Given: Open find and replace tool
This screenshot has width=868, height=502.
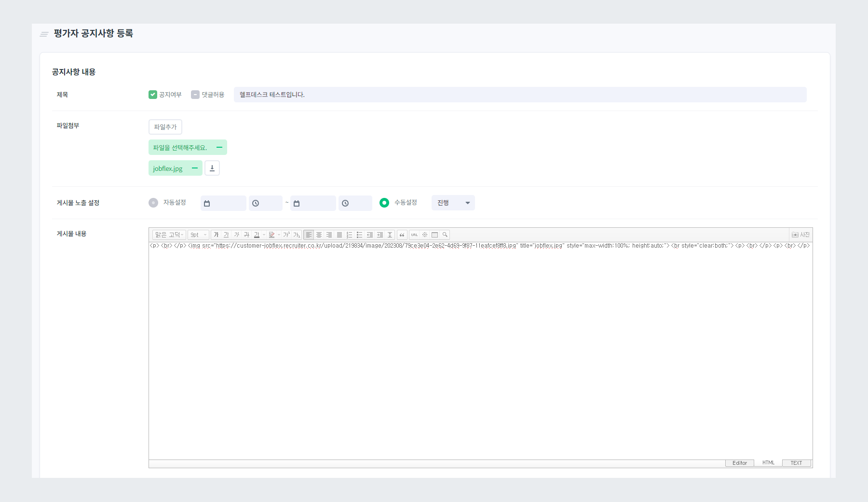Looking at the screenshot, I should pos(445,235).
